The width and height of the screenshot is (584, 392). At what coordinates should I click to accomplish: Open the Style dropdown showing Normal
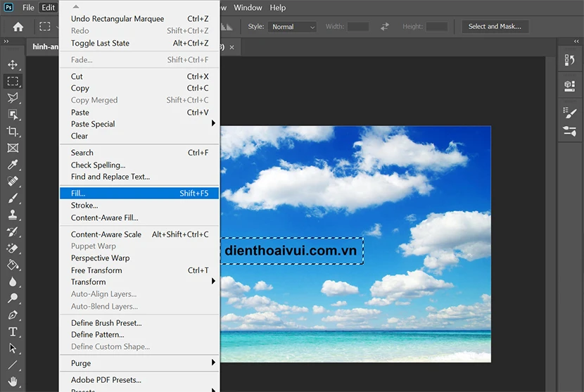click(x=292, y=27)
